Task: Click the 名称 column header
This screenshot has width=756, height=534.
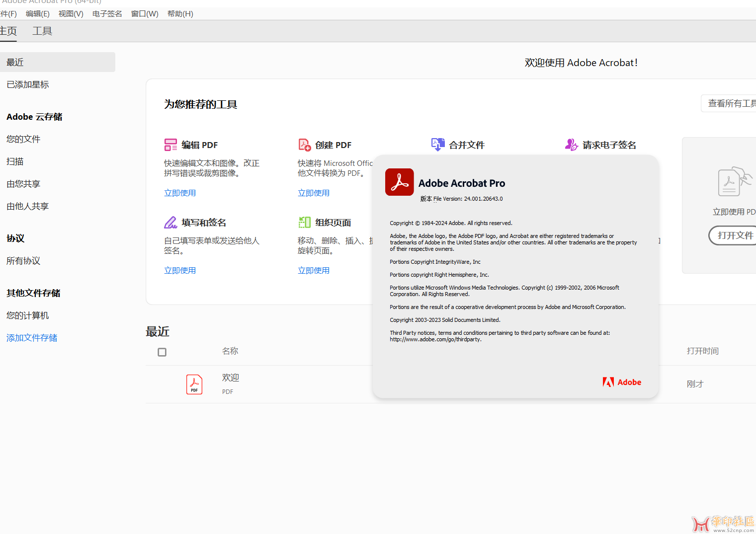Action: tap(230, 351)
